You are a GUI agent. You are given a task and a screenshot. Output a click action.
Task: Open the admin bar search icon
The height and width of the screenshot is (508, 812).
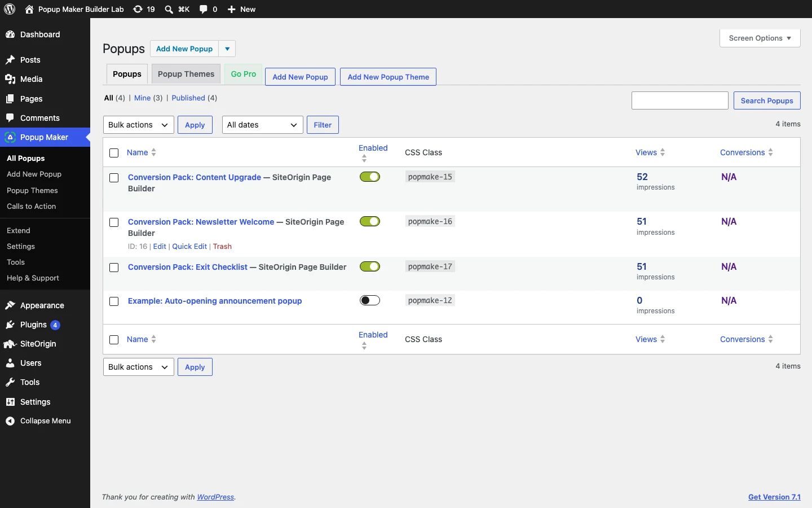coord(169,9)
